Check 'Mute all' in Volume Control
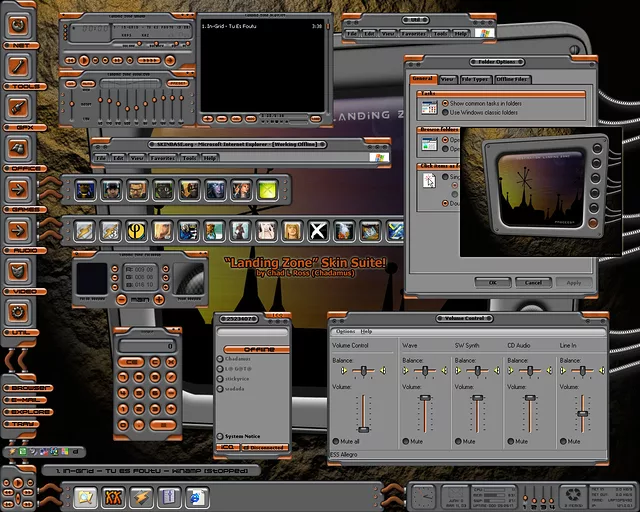The height and width of the screenshot is (512, 640). pyautogui.click(x=336, y=441)
